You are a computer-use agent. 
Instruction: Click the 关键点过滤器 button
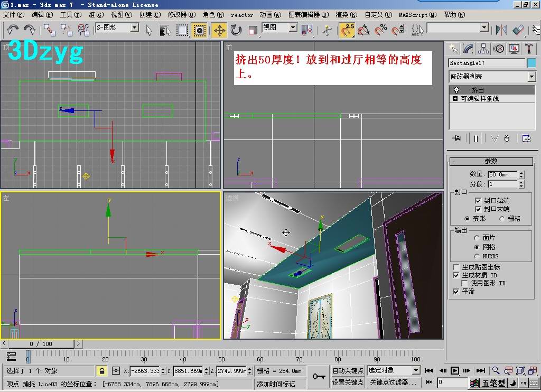(393, 382)
